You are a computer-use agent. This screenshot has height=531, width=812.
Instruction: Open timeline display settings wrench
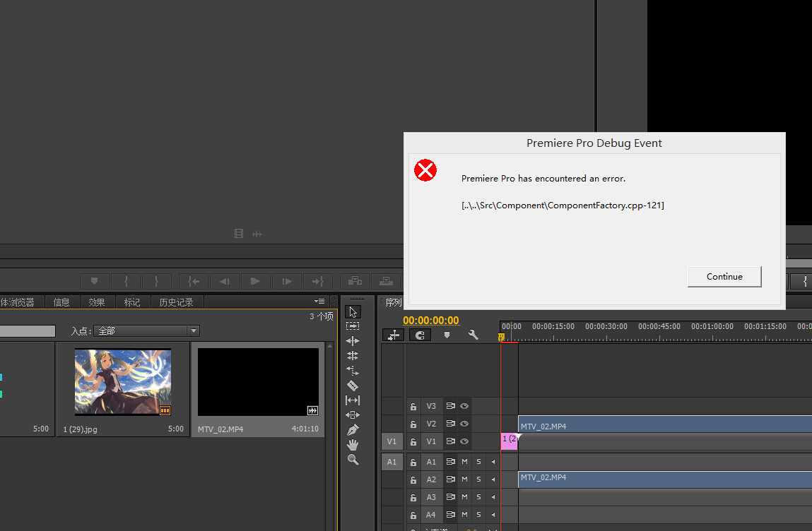click(x=473, y=335)
